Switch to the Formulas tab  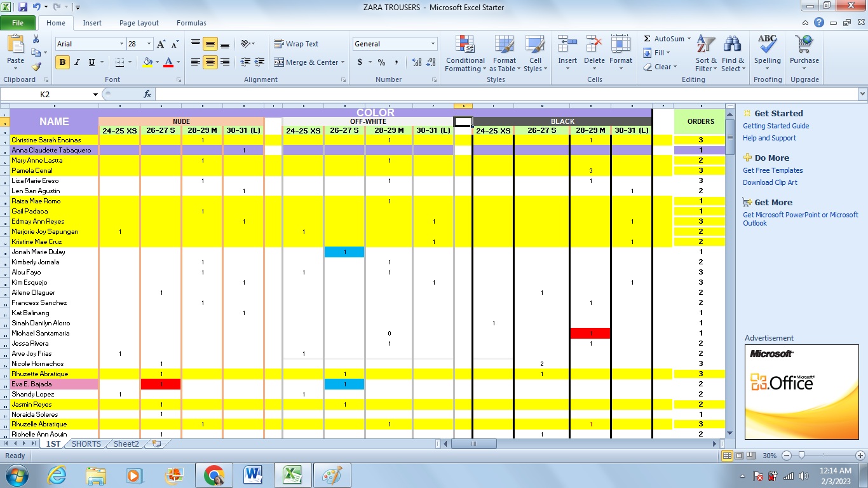coord(191,23)
